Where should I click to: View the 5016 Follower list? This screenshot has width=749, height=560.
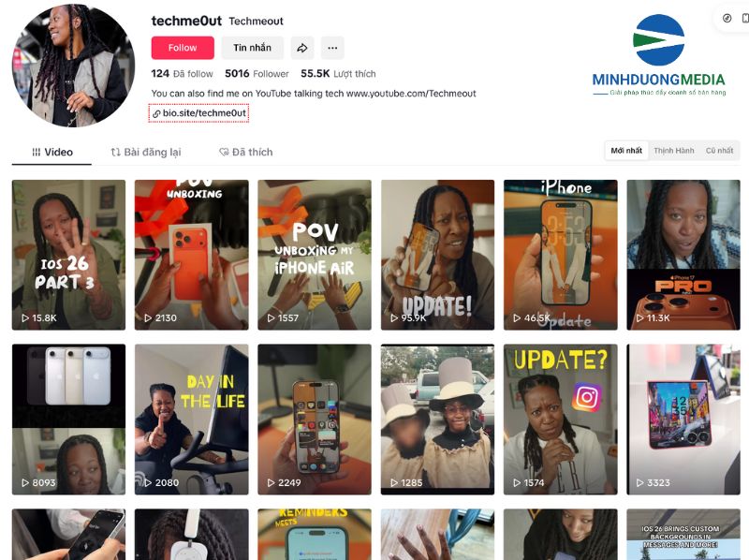coord(257,74)
